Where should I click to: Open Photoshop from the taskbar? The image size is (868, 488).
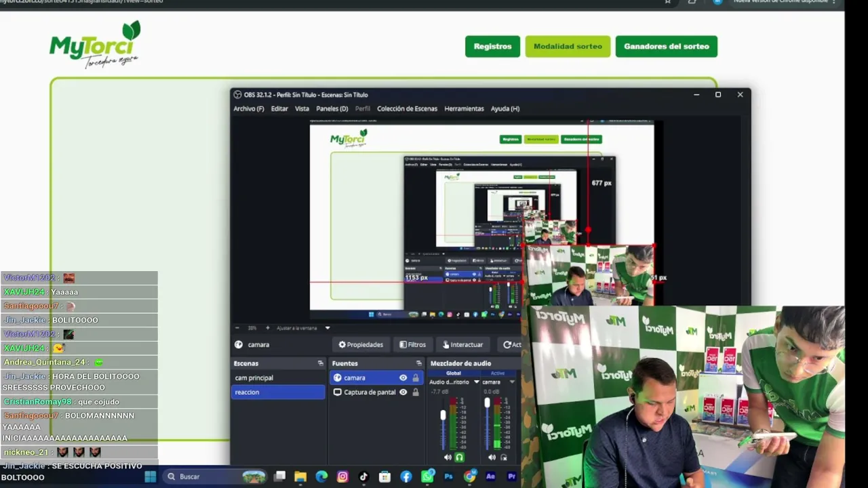(448, 476)
